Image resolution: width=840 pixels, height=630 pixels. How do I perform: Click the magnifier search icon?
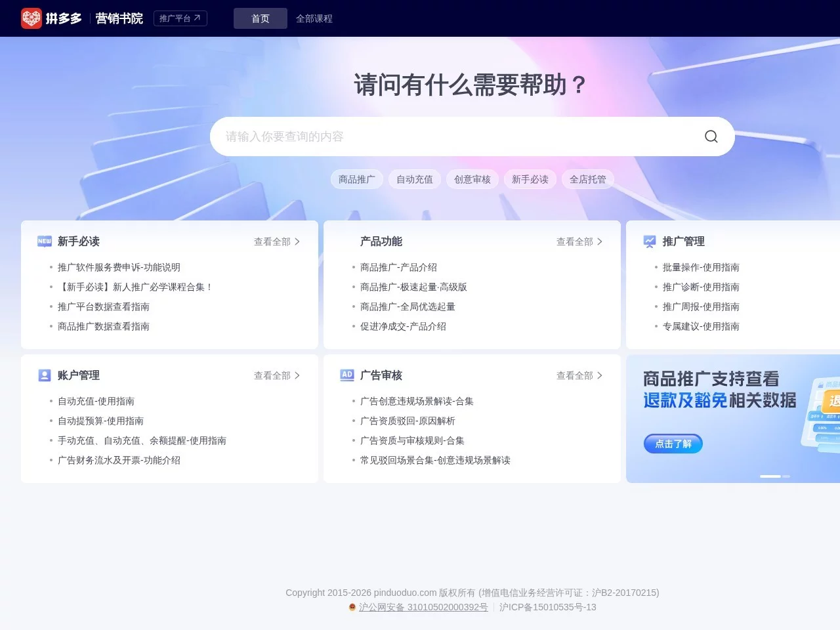(711, 136)
